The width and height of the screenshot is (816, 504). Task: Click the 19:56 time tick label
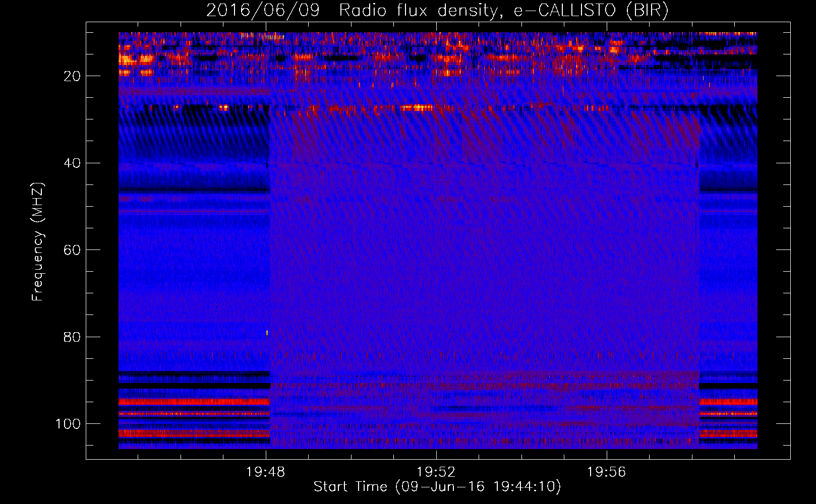coord(606,472)
